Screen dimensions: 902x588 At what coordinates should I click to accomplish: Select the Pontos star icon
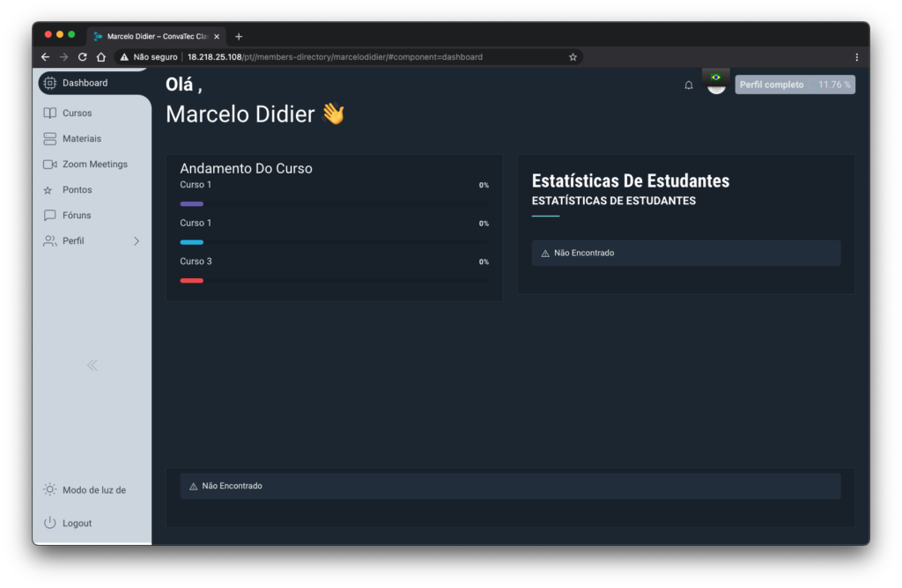[50, 189]
